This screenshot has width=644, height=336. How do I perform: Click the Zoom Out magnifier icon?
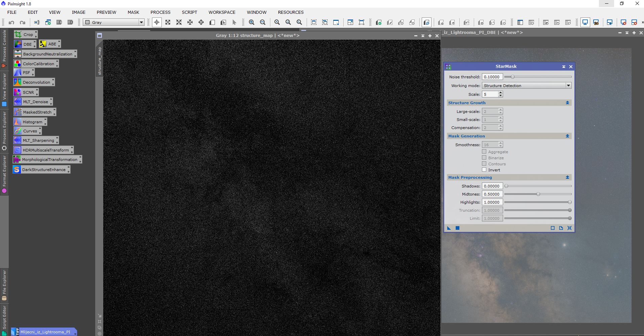point(263,23)
